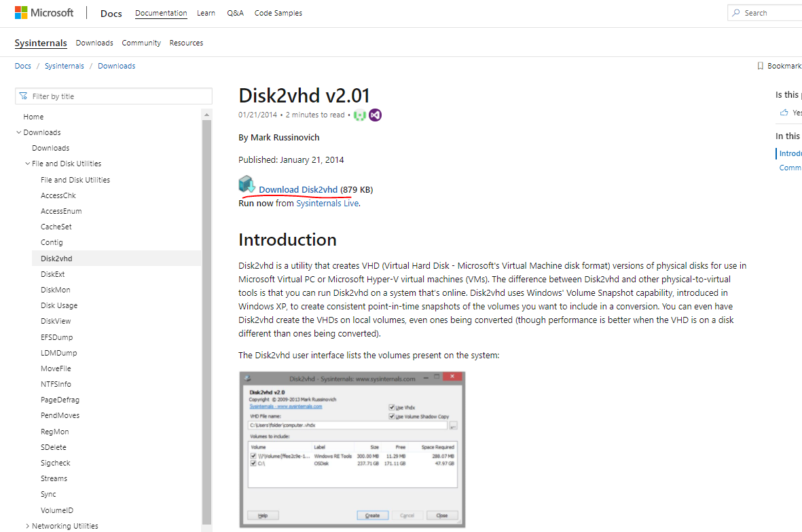Viewport: 802px width, 532px height.
Task: Select DiskMon in the sidebar
Action: (56, 290)
